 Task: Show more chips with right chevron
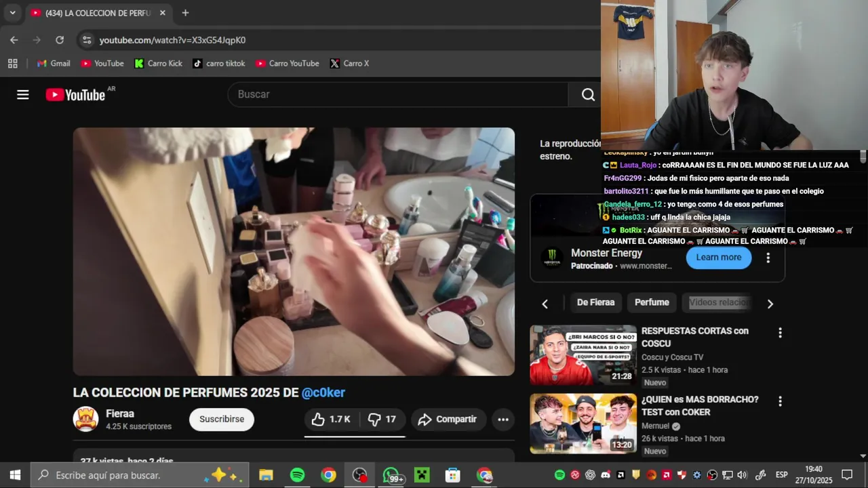tap(770, 304)
